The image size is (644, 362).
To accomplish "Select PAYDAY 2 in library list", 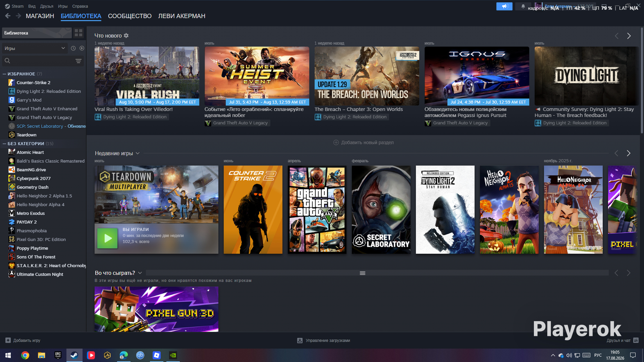I will pos(26,222).
